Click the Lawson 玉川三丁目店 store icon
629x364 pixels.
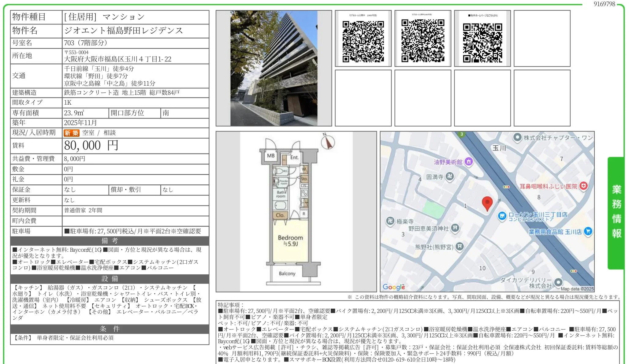click(x=502, y=216)
